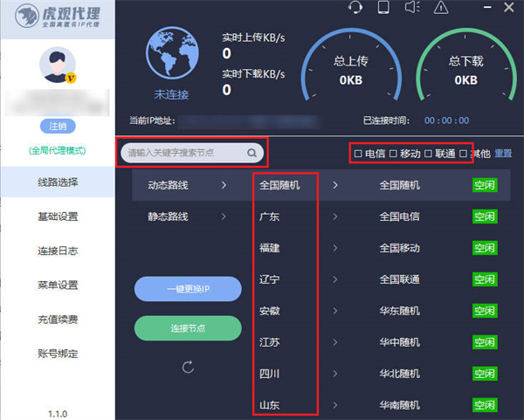This screenshot has height=420, width=524.
Task: Select the 华东随机 node
Action: 399,311
